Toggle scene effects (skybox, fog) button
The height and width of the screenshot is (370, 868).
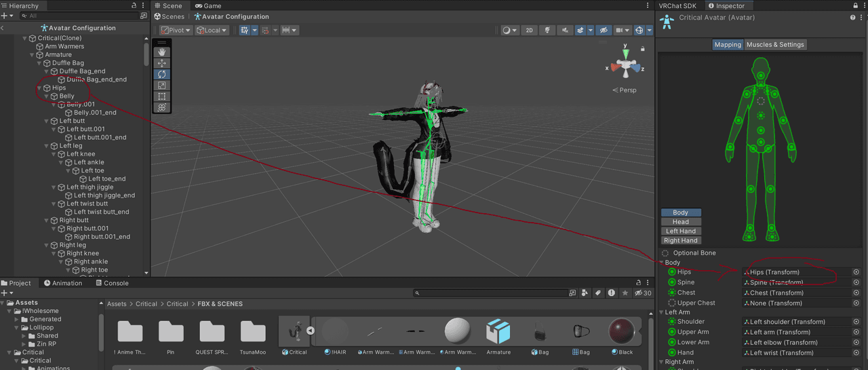click(x=580, y=30)
